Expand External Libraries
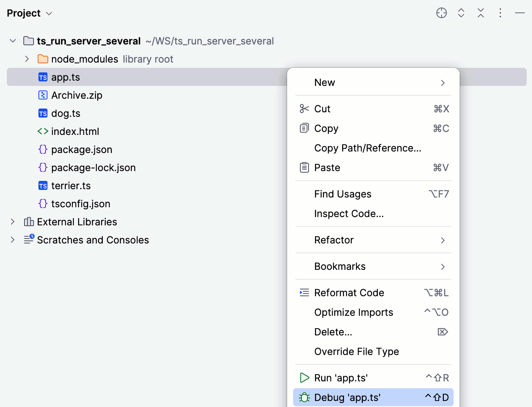532x407 pixels. [12, 222]
